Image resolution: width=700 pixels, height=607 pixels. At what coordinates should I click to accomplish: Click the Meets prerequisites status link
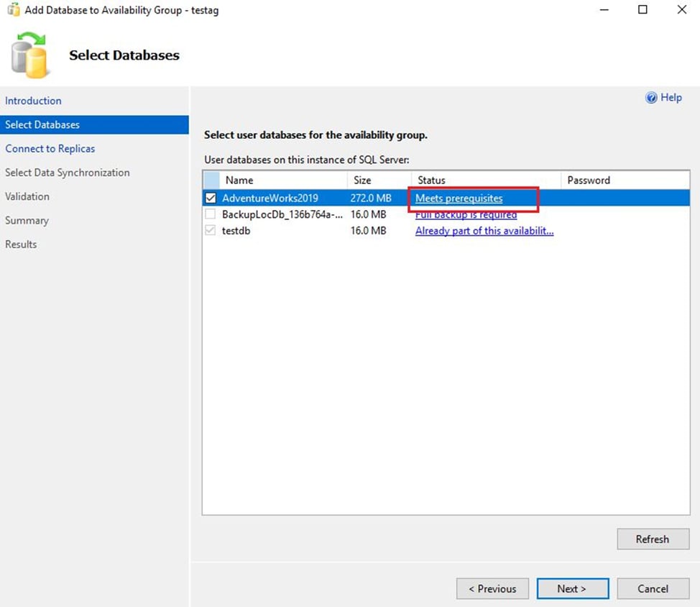coord(459,198)
